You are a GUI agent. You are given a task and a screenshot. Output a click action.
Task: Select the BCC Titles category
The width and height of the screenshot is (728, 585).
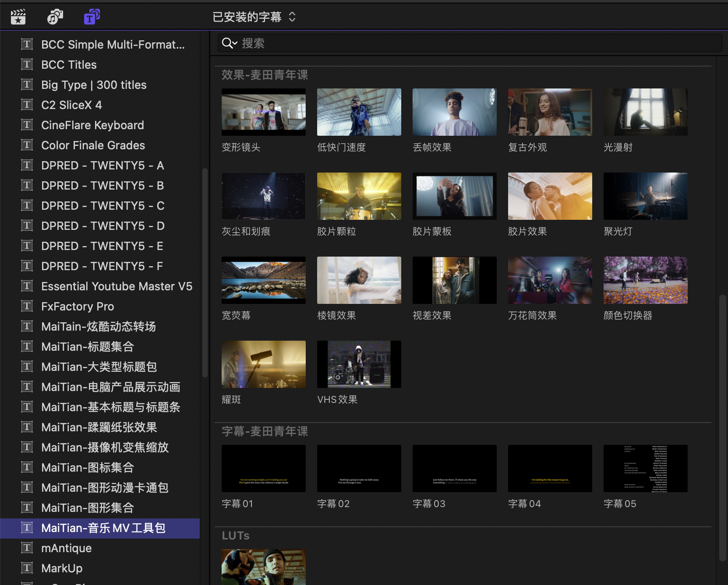pyautogui.click(x=100, y=65)
